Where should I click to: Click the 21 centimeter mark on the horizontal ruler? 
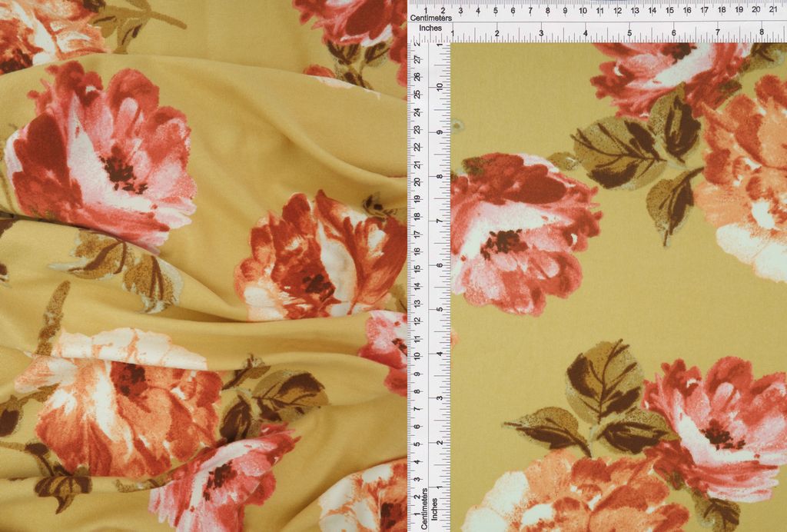point(773,9)
